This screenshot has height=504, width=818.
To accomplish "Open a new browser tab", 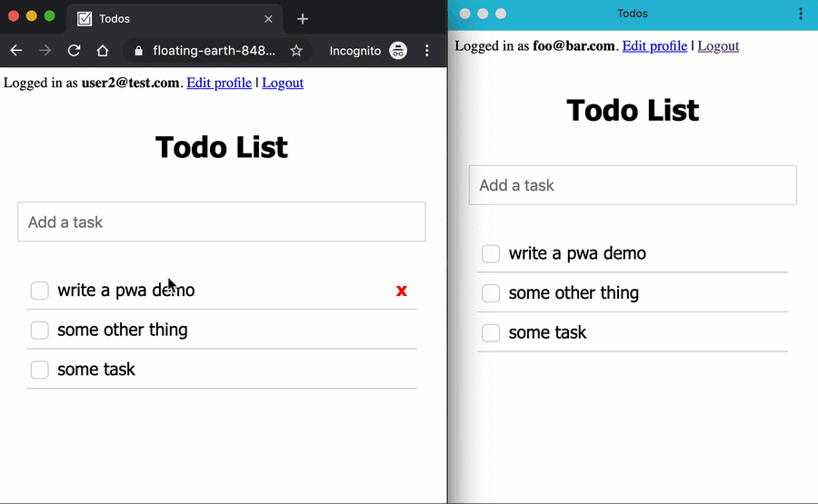I will [x=303, y=19].
